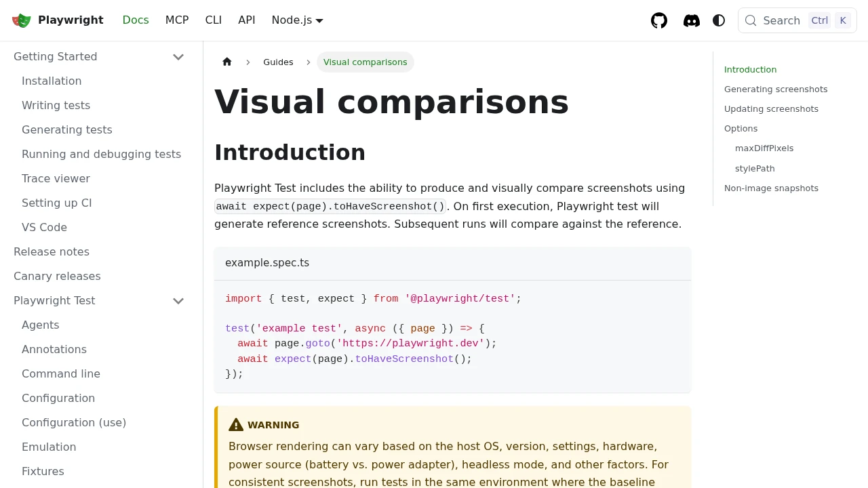The image size is (868, 488).
Task: Click inline code toHaveScreenshot() in paragraph
Action: point(330,206)
